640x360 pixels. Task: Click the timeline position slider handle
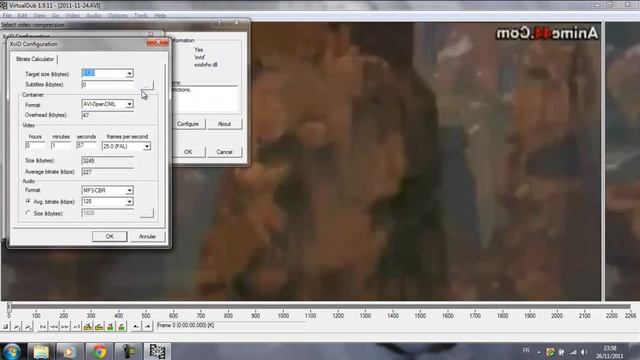pyautogui.click(x=9, y=307)
